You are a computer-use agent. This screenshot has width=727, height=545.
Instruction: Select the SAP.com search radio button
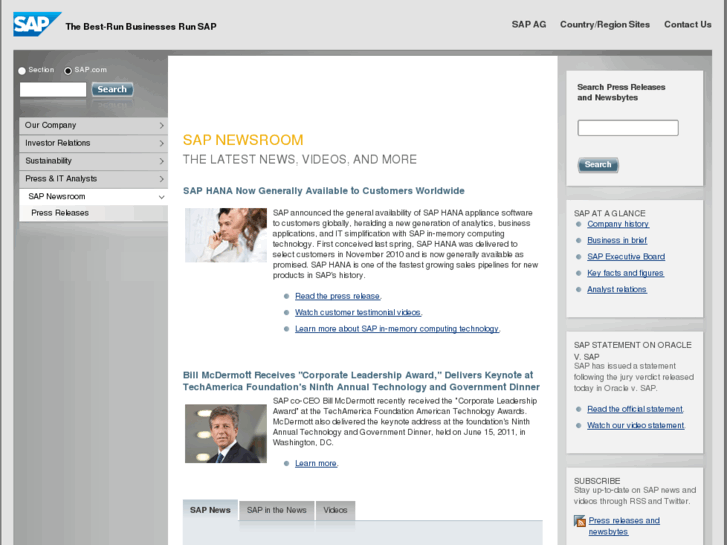pos(68,71)
